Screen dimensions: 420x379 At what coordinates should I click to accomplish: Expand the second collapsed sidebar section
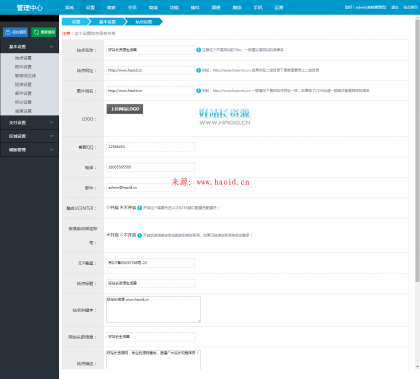30,136
